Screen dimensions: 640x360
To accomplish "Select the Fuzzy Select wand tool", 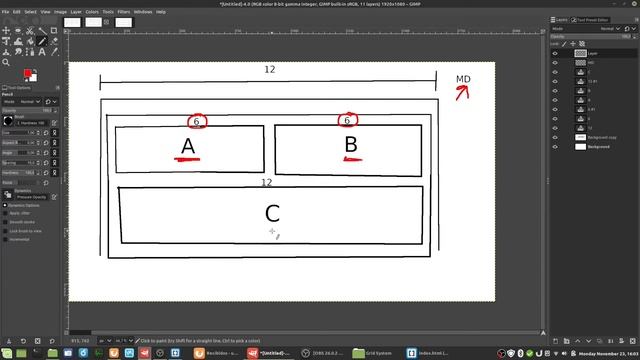I will click(x=42, y=31).
